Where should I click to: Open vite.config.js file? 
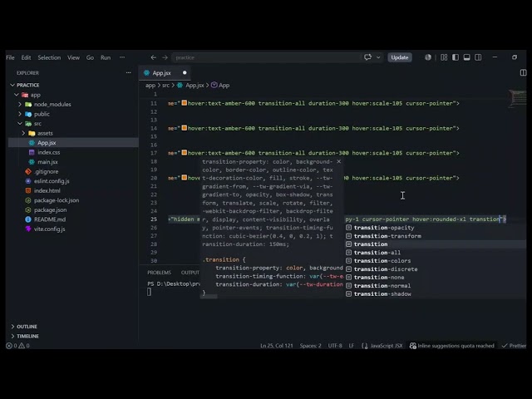[x=49, y=229]
